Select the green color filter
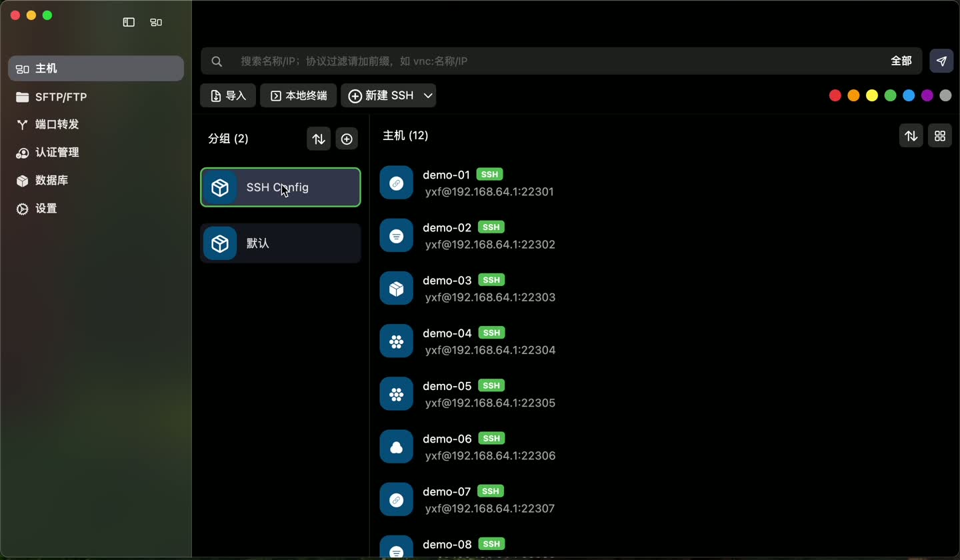Viewport: 960px width, 560px height. point(890,95)
